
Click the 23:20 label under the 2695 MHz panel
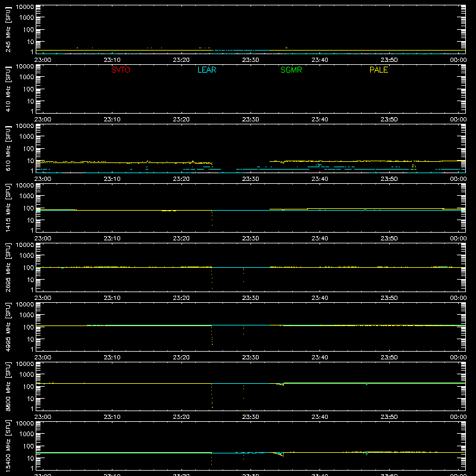[x=181, y=298]
